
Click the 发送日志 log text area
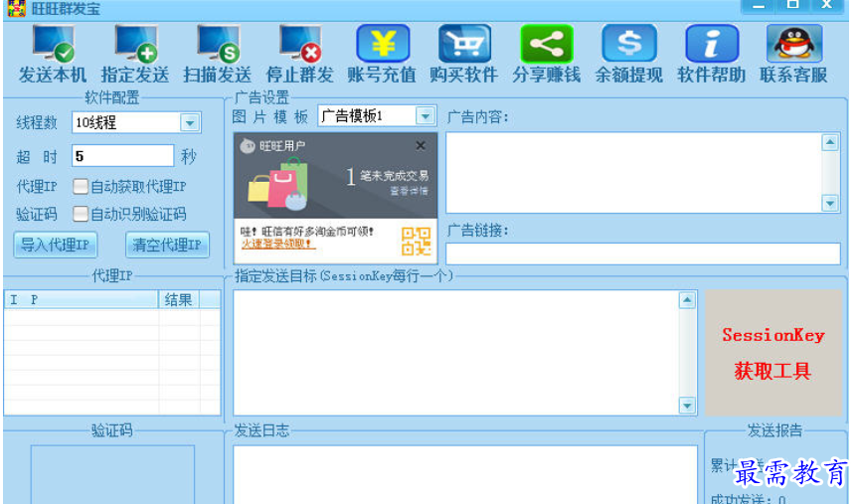(465, 474)
